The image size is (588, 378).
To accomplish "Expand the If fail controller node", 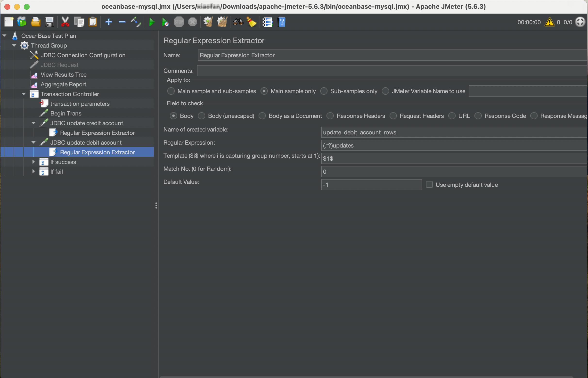I will click(x=34, y=172).
